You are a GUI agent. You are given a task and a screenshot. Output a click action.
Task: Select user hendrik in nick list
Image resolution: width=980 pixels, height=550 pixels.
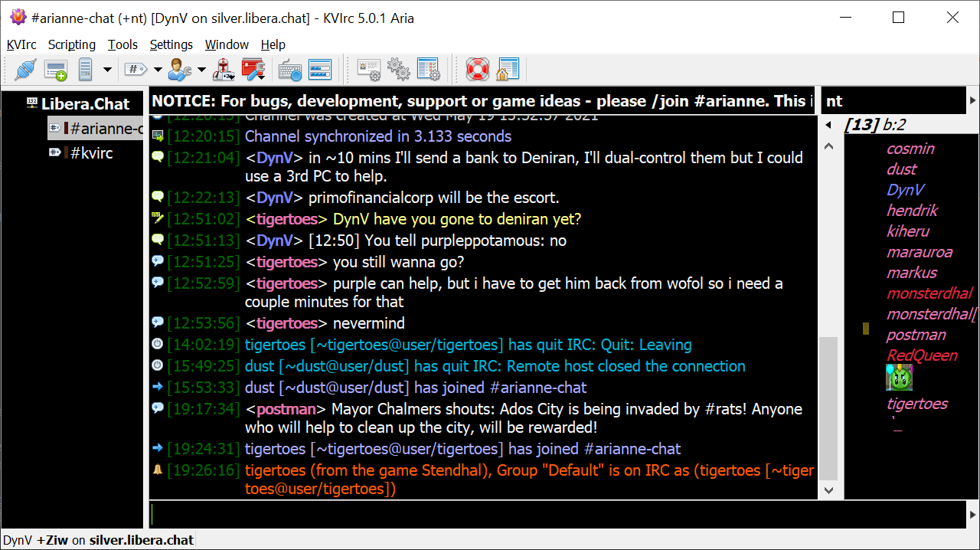tap(912, 211)
